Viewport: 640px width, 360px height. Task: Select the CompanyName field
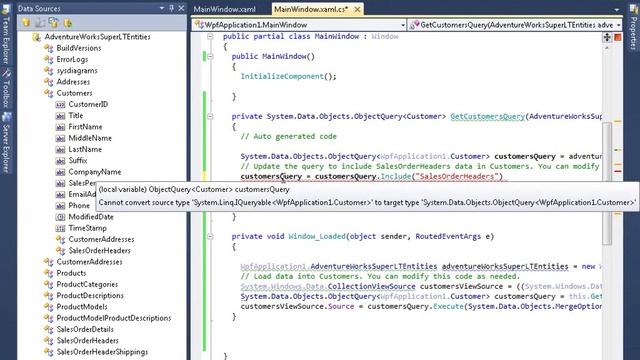(x=95, y=172)
